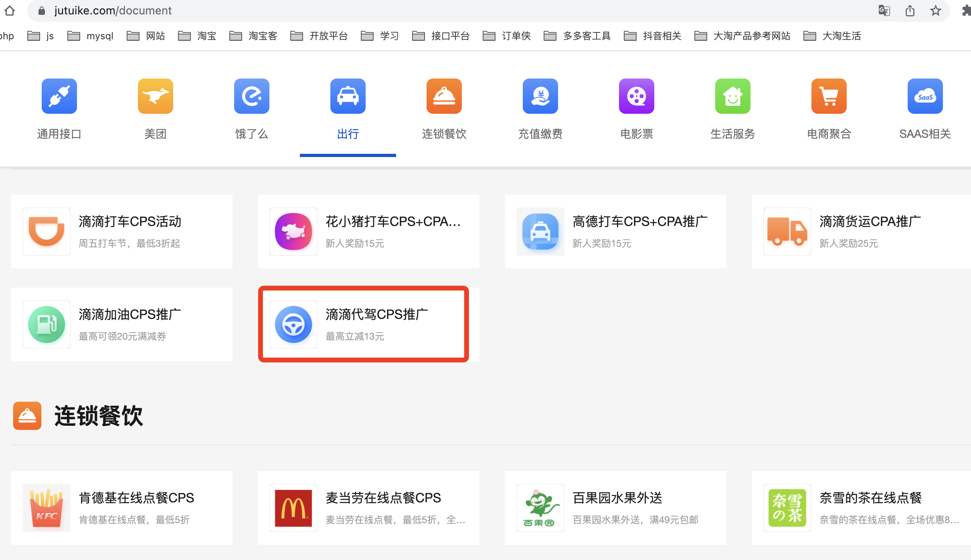This screenshot has width=971, height=560.
Task: Click the Meituan kangaroo icon
Action: (155, 96)
